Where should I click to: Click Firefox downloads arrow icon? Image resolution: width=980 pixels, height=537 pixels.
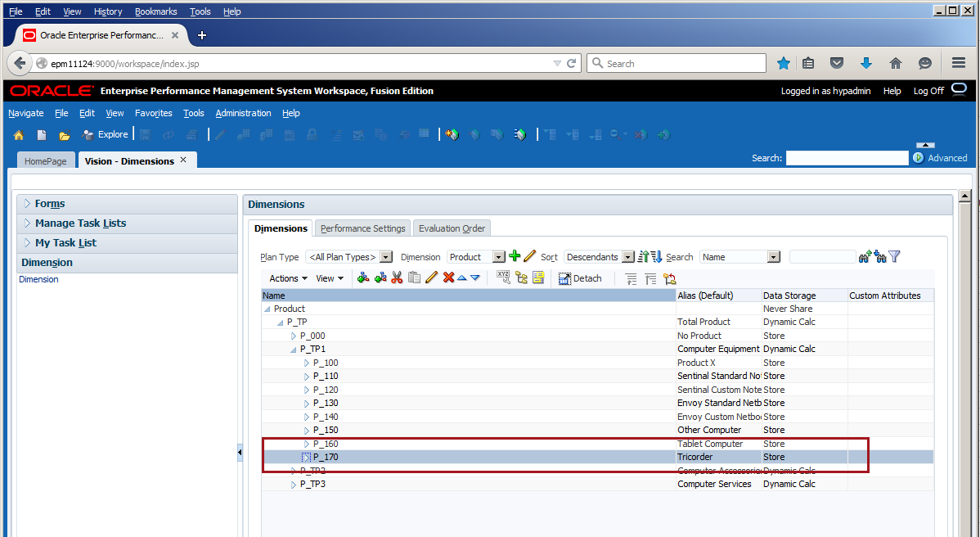pos(866,63)
